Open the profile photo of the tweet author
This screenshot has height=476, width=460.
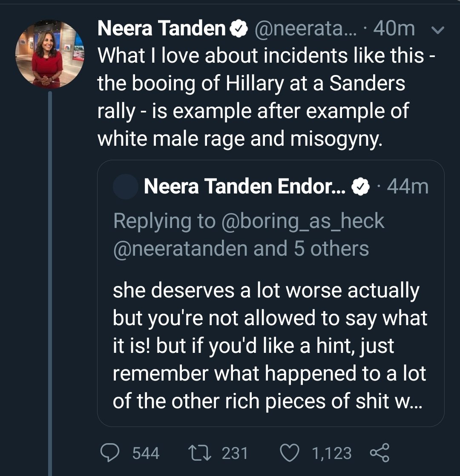pyautogui.click(x=50, y=54)
